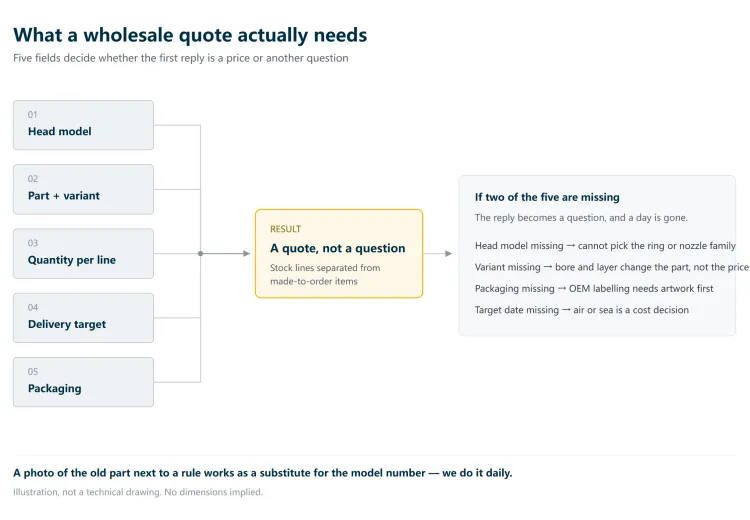This screenshot has height=520, width=750.
Task: Select the 'Quantity per line' box
Action: 83,254
